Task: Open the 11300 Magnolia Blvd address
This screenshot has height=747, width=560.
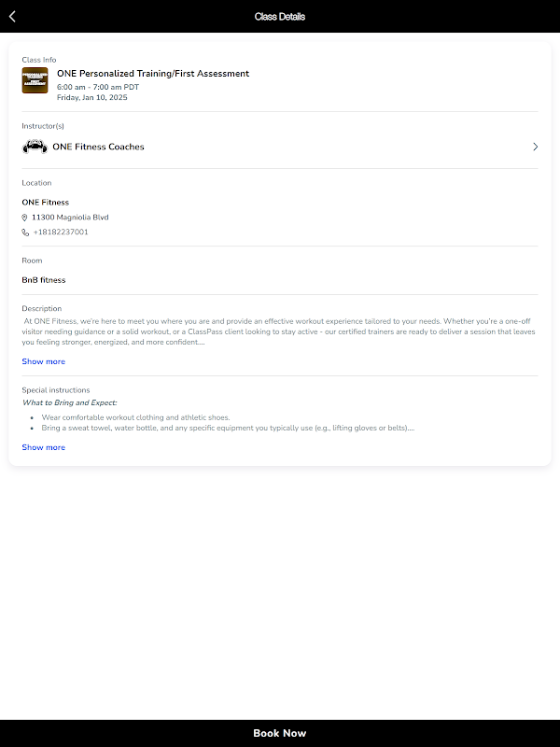Action: pos(70,218)
